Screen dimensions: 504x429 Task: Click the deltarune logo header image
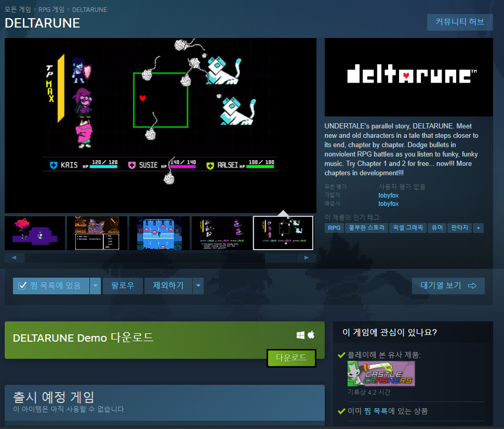click(x=409, y=77)
